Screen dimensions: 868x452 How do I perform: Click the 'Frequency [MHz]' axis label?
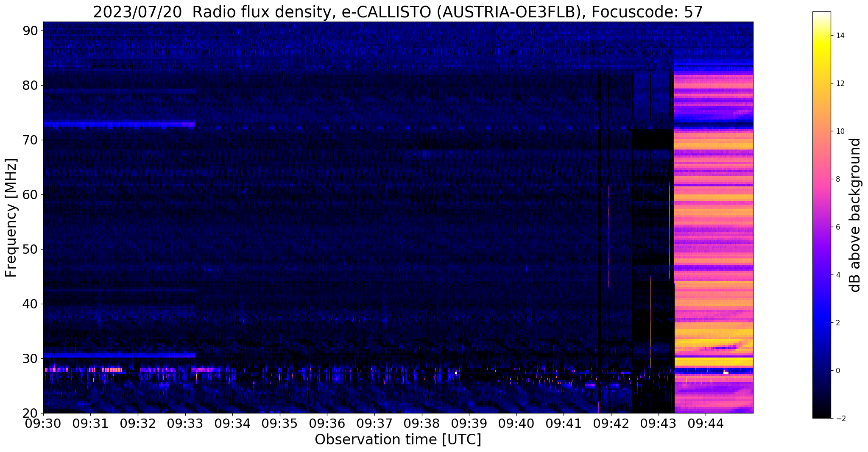coord(11,218)
